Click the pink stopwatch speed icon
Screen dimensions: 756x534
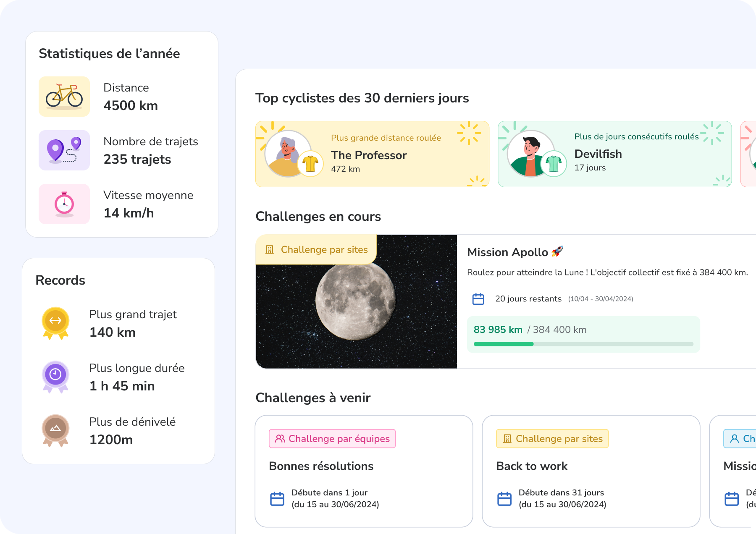coord(64,204)
